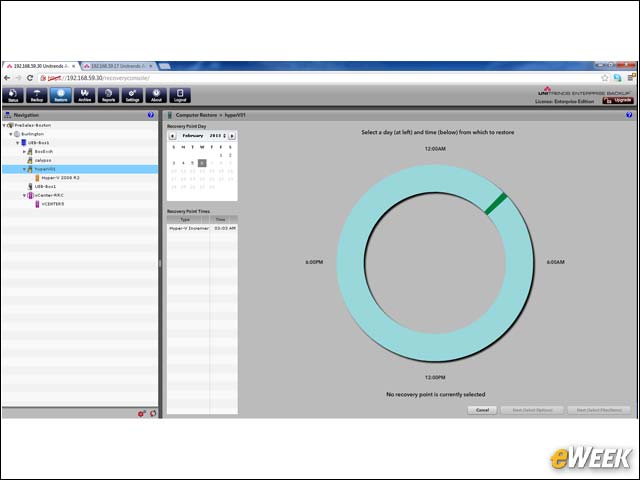640x480 pixels.
Task: Click the UEB-Box1 blue appliance icon
Action: point(24,143)
